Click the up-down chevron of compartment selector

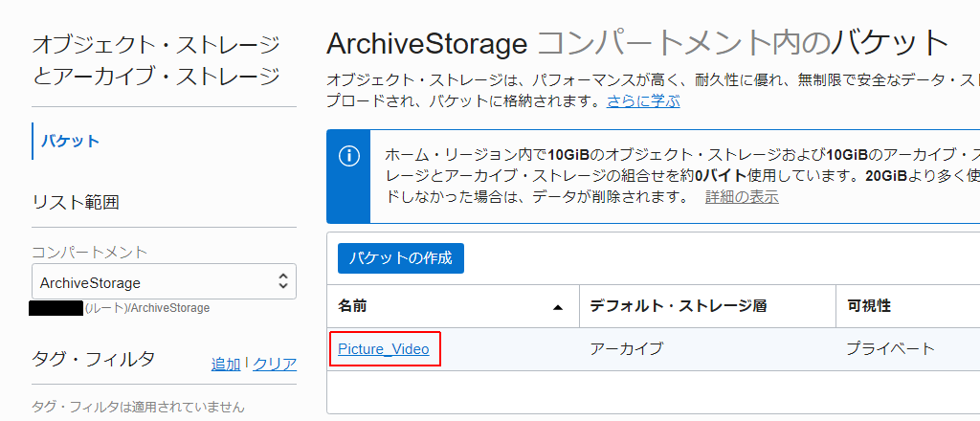pyautogui.click(x=283, y=281)
